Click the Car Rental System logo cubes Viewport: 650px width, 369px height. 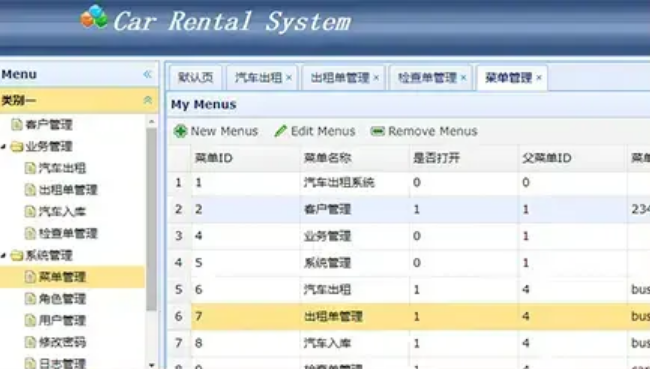[94, 17]
